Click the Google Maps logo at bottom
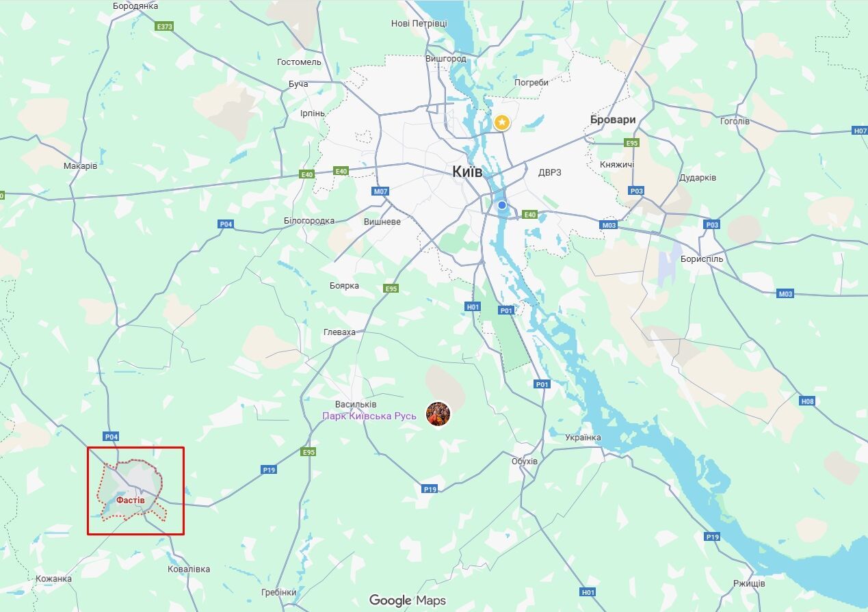This screenshot has width=868, height=612. (408, 600)
